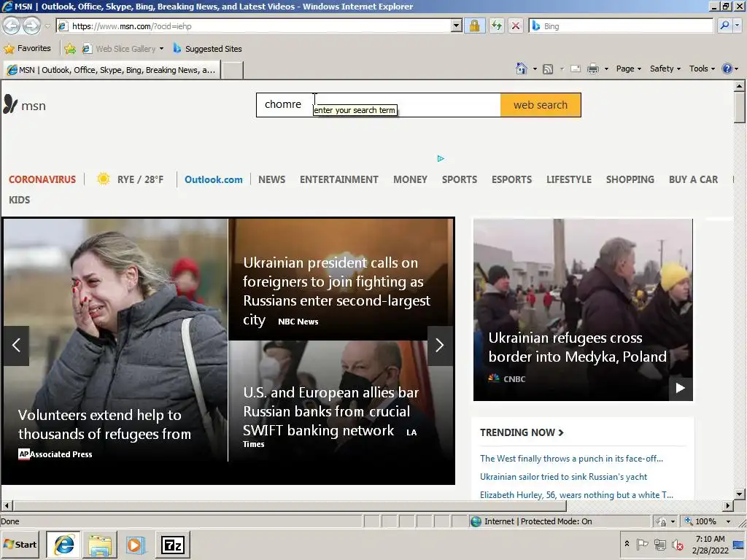Click the vertical scrollbar down arrow
Screen dimensions: 747x560
click(740, 494)
